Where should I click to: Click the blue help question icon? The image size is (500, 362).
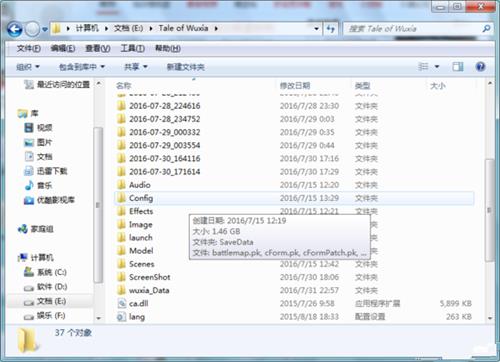tap(480, 67)
